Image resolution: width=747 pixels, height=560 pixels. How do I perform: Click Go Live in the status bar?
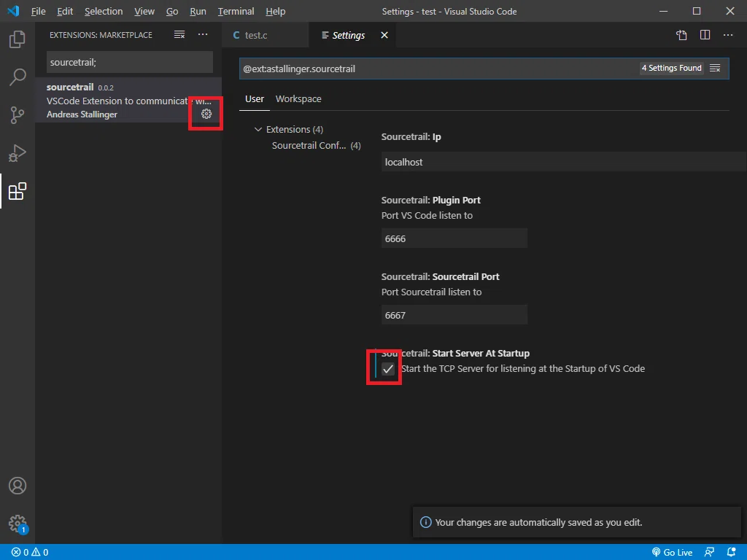pyautogui.click(x=672, y=553)
